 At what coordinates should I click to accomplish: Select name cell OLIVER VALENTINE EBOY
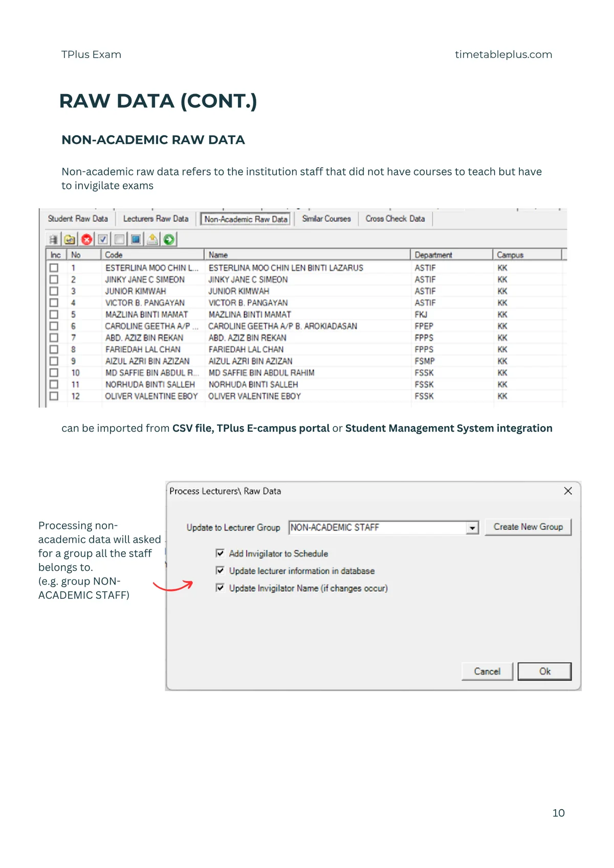point(254,396)
